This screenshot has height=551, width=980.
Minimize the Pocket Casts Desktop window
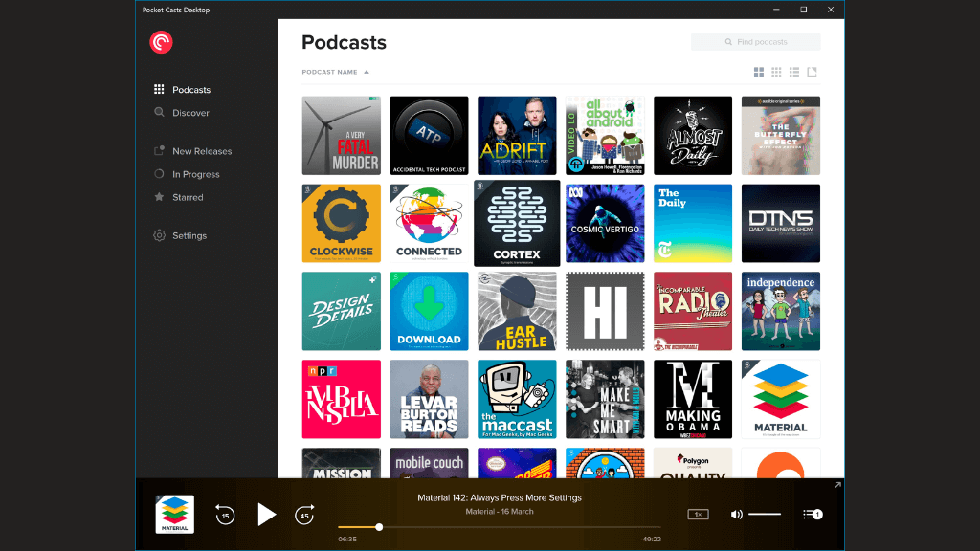[776, 10]
